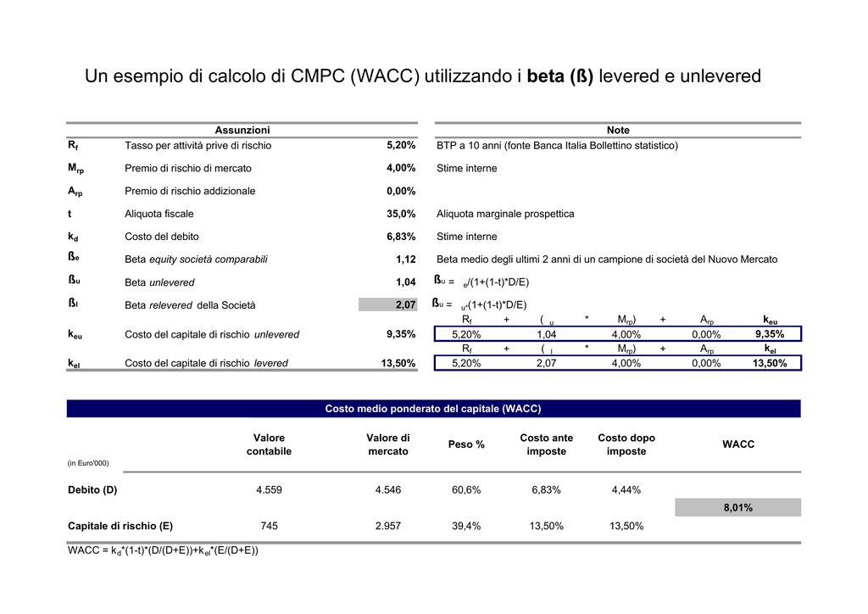The height and width of the screenshot is (614, 868).
Task: Click the WACC formula footnote at the bottom
Action: pyautogui.click(x=163, y=550)
